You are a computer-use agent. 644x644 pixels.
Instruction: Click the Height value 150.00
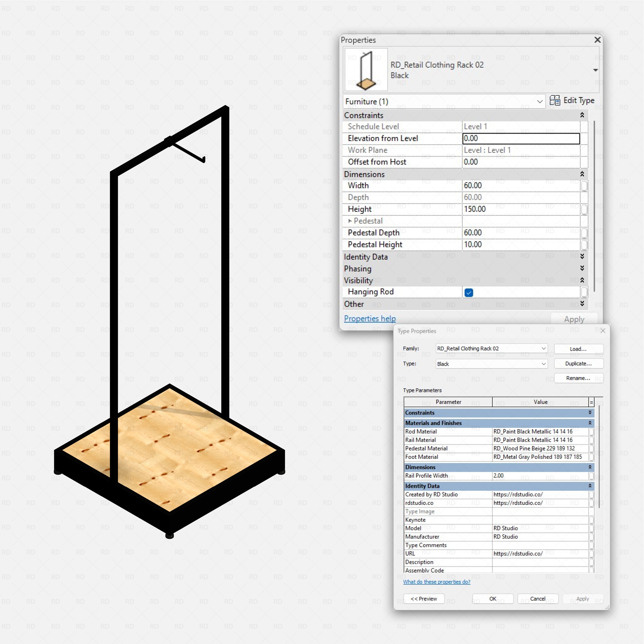pos(521,209)
